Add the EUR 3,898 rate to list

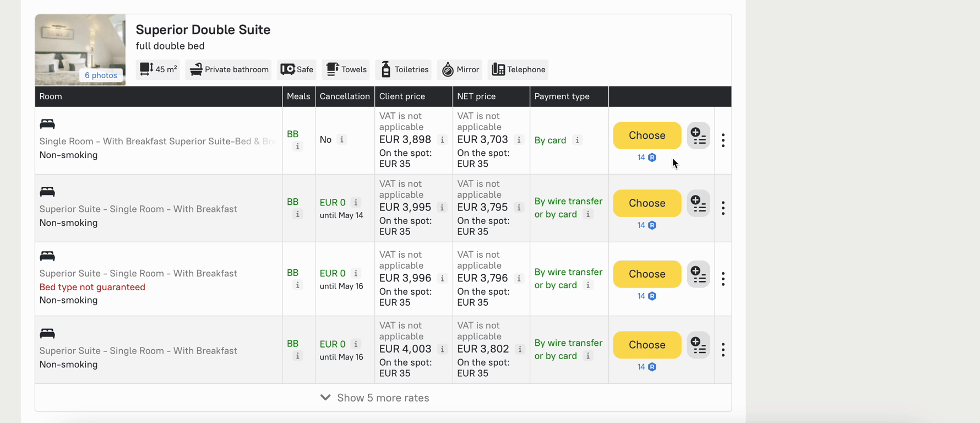tap(698, 135)
